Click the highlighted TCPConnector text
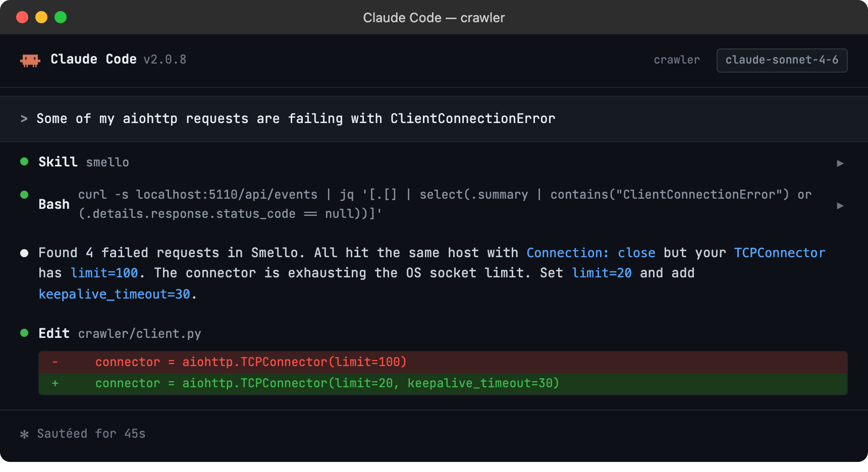Viewport: 868px width, 472px height. [780, 253]
